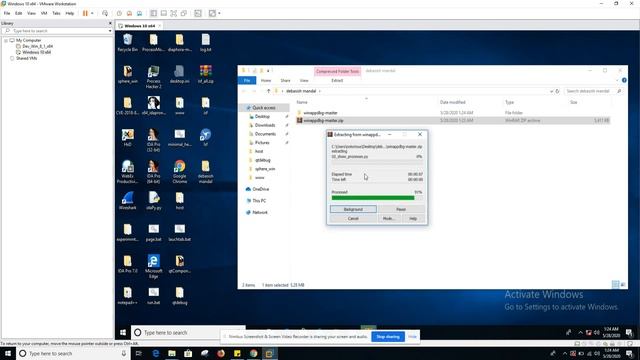Open the page.bat file on desktop

tap(153, 233)
